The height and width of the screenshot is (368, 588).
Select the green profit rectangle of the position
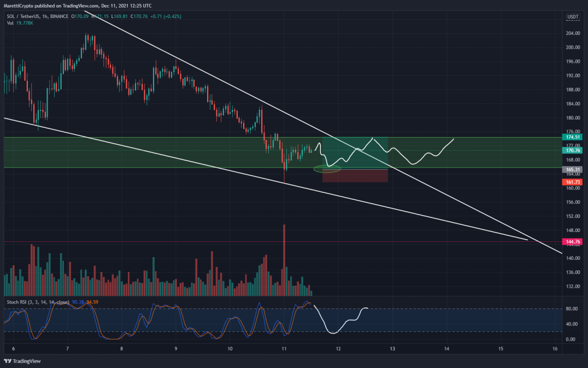click(355, 153)
